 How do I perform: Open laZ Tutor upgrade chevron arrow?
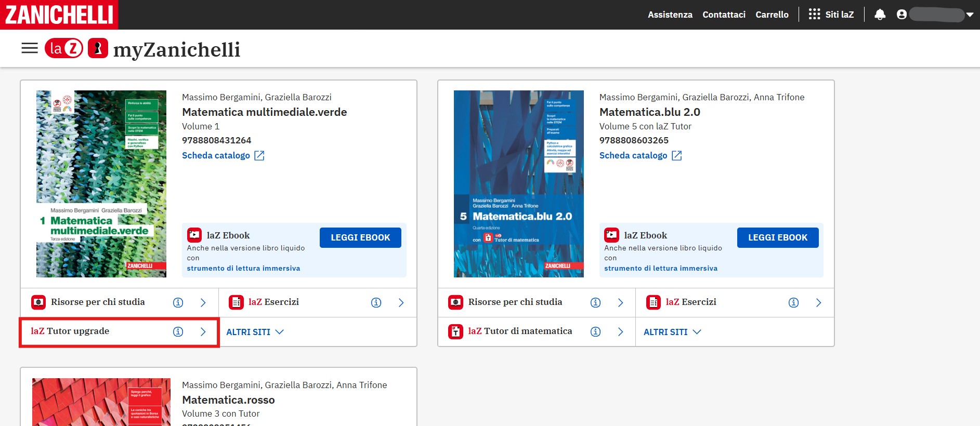click(x=203, y=331)
